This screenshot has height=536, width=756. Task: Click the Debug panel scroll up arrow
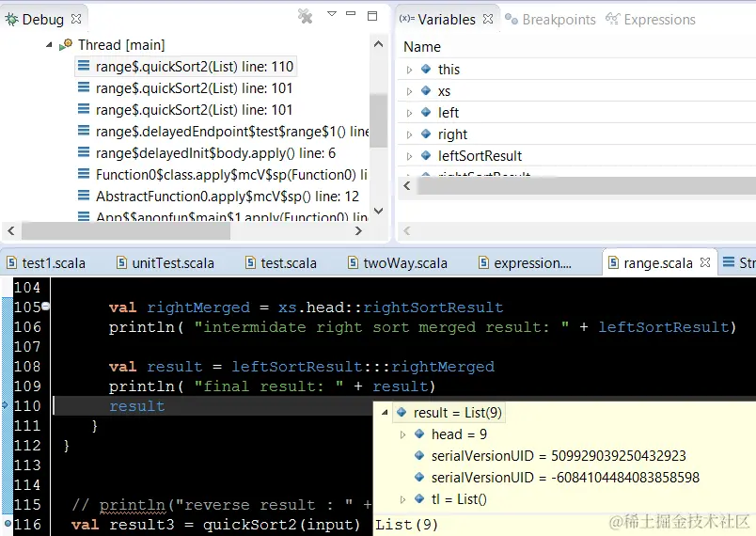pyautogui.click(x=379, y=44)
